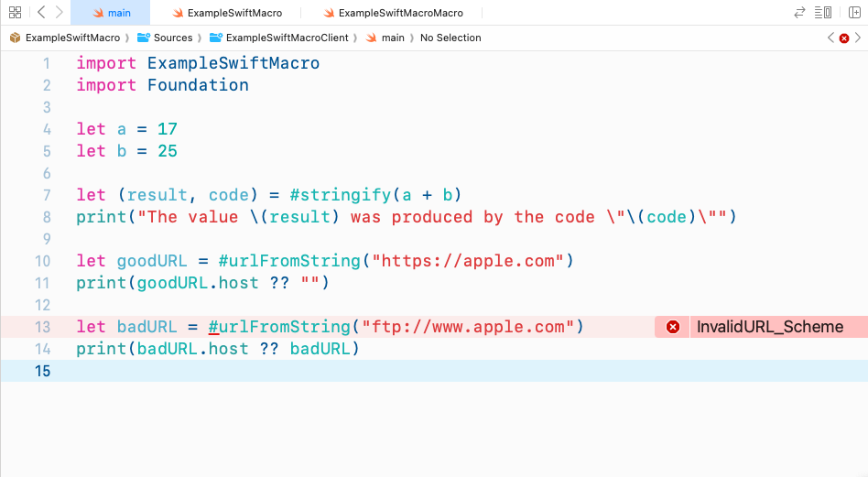The width and height of the screenshot is (868, 477).
Task: Click the ExampleSwiftMacroClient folder icon
Action: (216, 38)
